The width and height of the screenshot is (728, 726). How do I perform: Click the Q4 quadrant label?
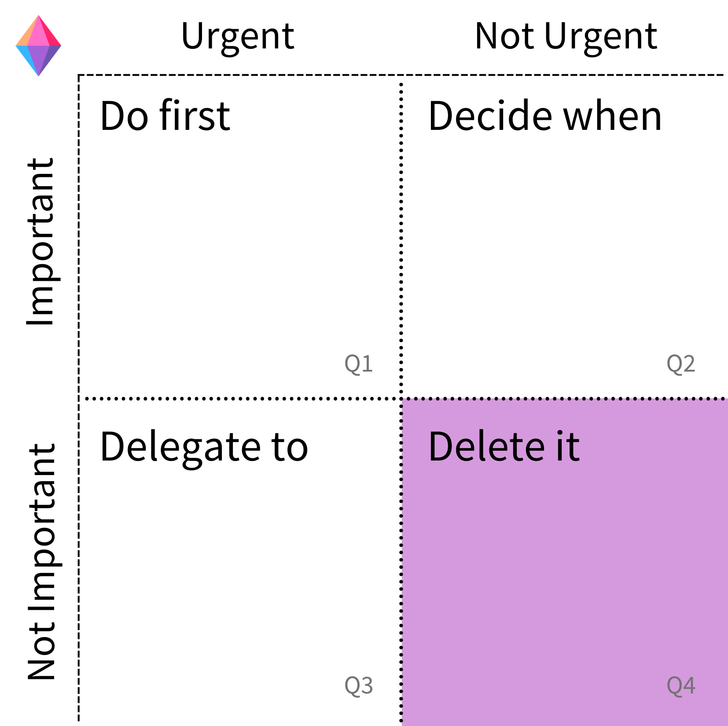click(681, 686)
